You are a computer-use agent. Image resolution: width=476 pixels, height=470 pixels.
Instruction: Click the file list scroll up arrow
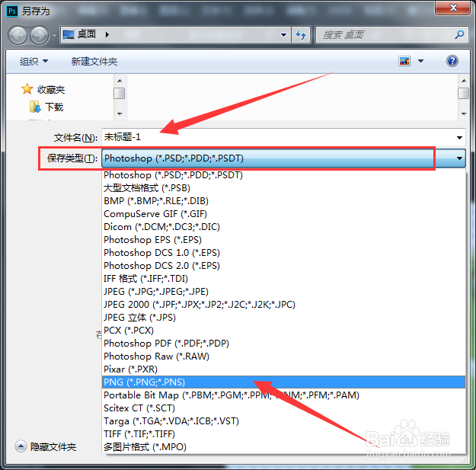coord(464,81)
